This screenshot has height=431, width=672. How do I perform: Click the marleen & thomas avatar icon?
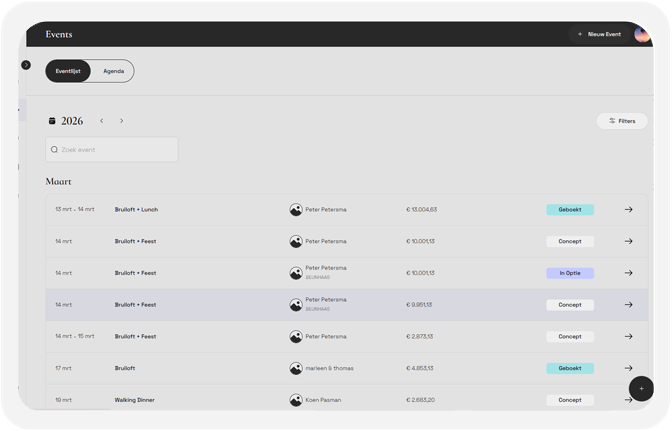point(296,368)
